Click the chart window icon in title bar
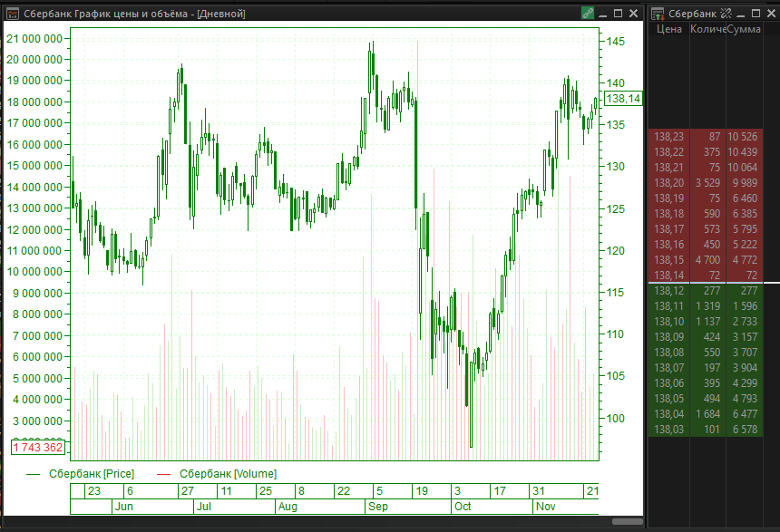The image size is (780, 532). [x=10, y=14]
